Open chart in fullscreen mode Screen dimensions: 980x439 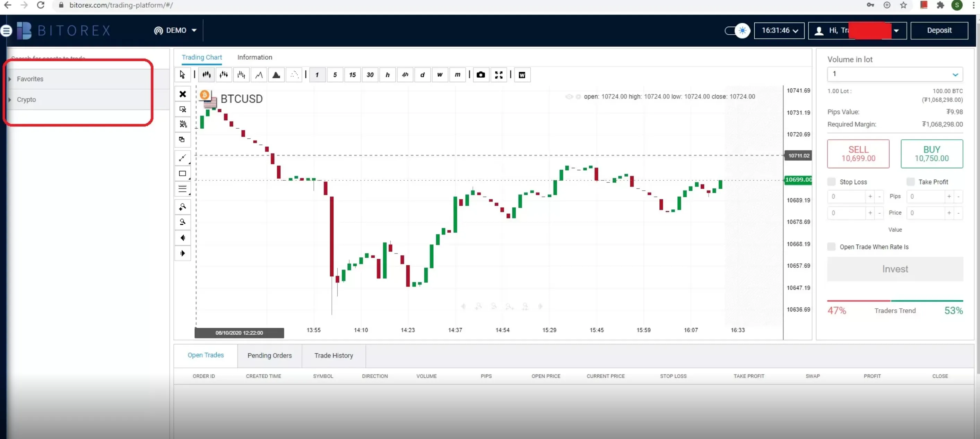click(499, 75)
